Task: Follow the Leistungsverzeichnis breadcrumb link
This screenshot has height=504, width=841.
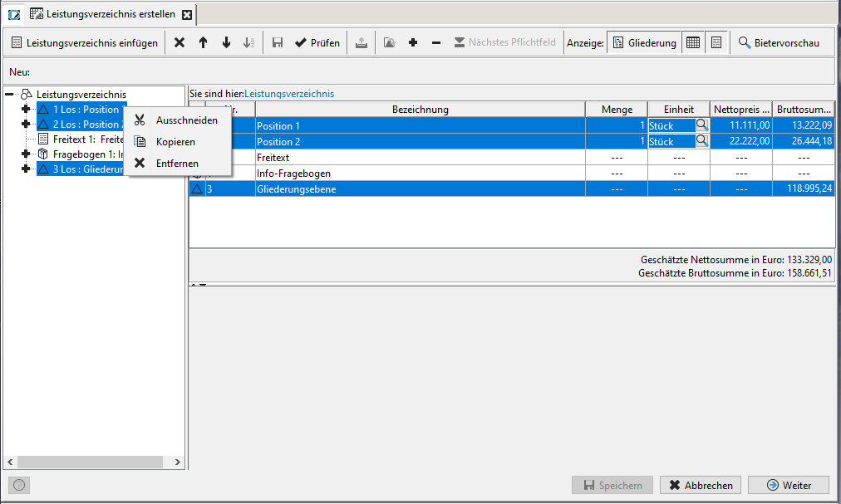Action: click(289, 94)
